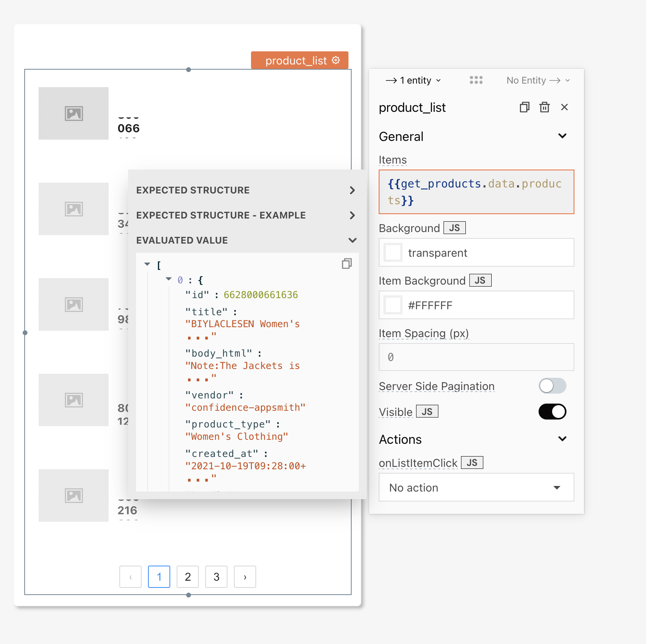Click the grid icon beside the entity selector
Viewport: 646px width, 644px height.
click(x=476, y=80)
